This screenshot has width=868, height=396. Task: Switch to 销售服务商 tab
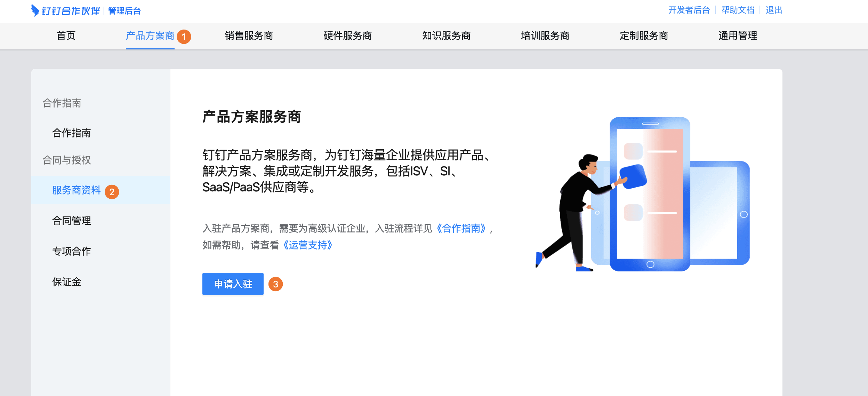point(249,35)
